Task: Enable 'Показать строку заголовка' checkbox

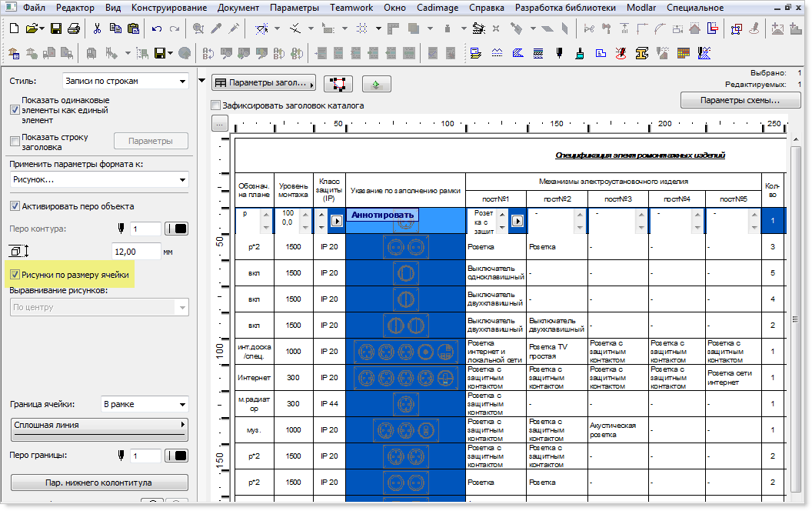Action: 15,141
